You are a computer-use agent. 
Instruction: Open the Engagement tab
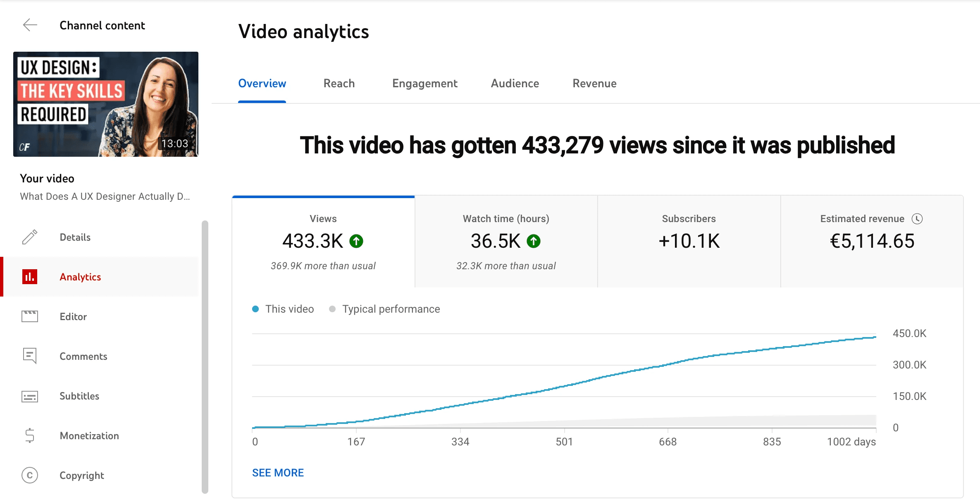(424, 84)
